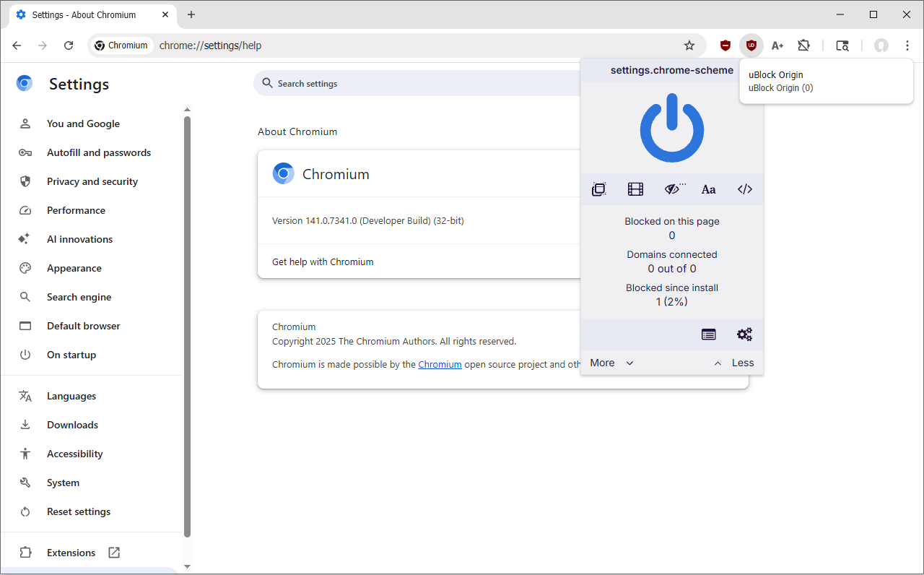Collapse uBlock popup with Less
The image size is (924, 575).
coord(733,363)
